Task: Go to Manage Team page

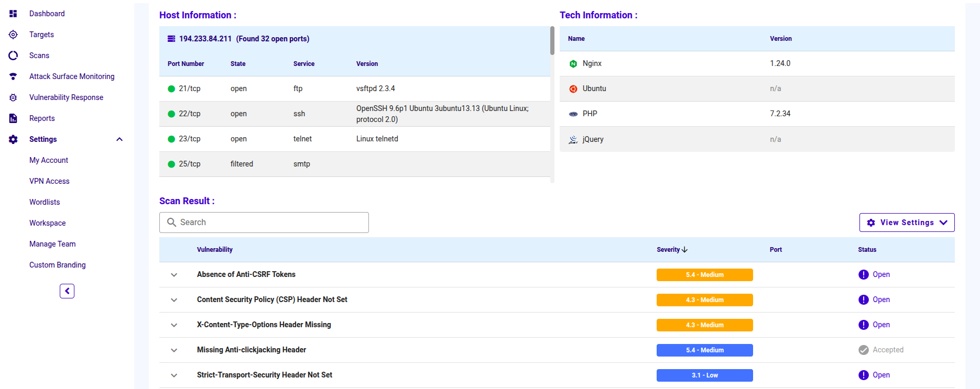Action: coord(52,244)
